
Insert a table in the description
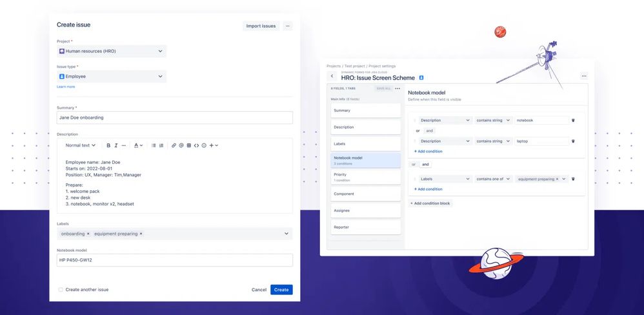pos(189,145)
